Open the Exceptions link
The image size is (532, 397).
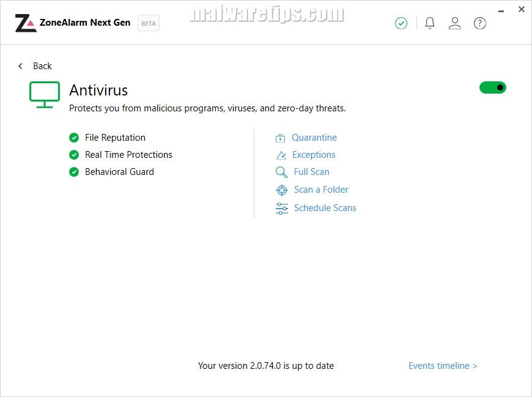314,155
